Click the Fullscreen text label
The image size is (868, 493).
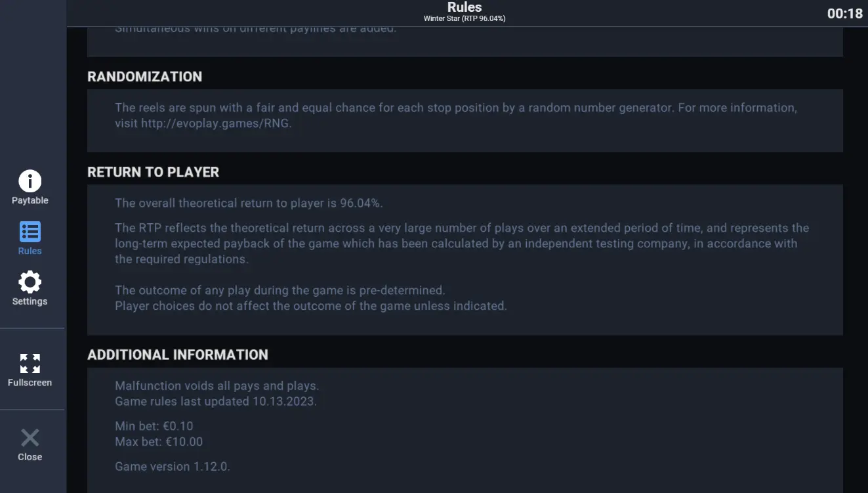(x=30, y=382)
